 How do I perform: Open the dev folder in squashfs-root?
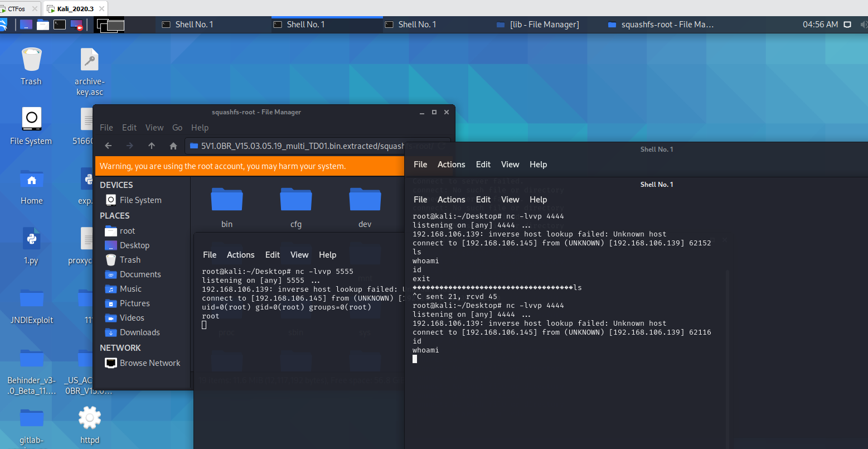(x=365, y=207)
